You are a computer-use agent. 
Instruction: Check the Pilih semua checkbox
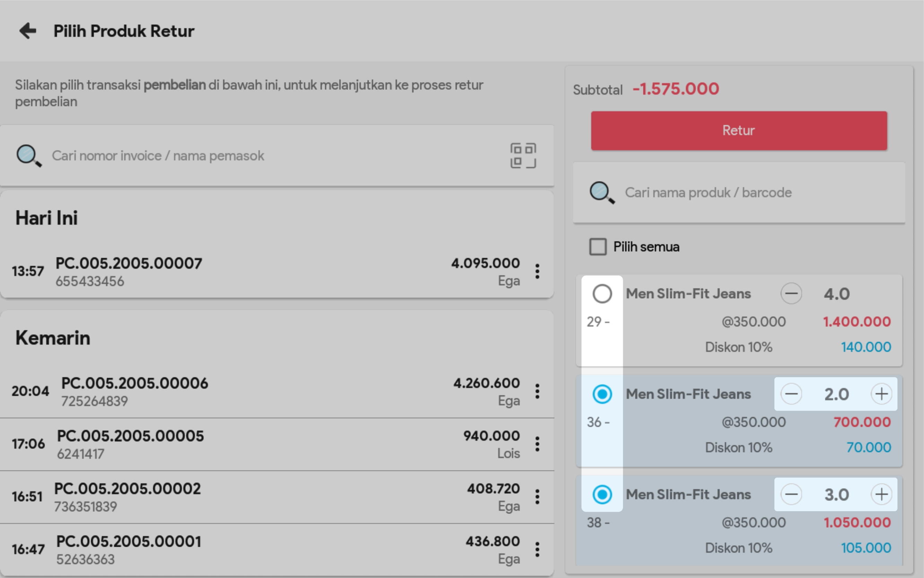pos(598,247)
